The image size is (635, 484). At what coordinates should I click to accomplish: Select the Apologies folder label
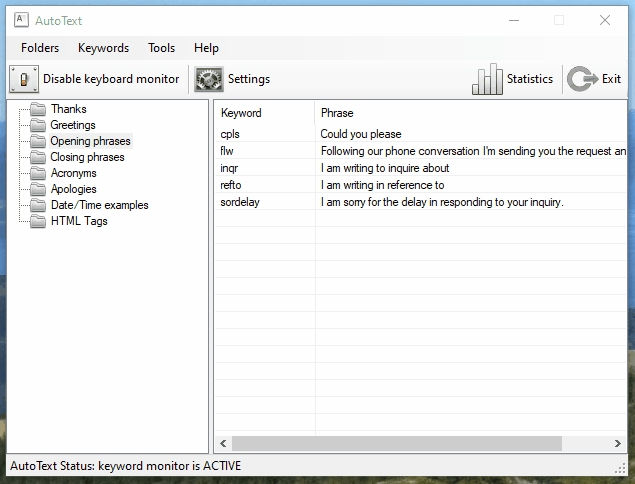pos(73,189)
